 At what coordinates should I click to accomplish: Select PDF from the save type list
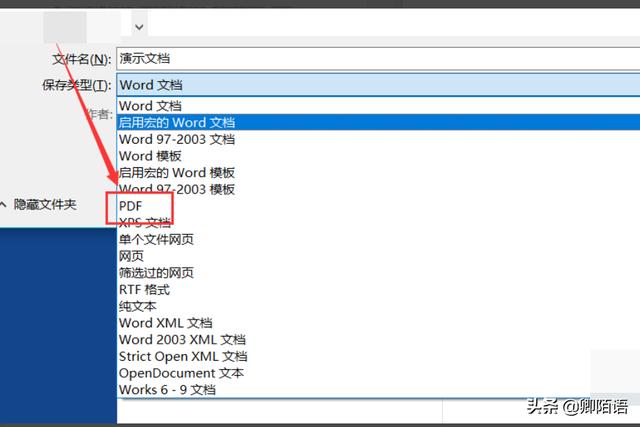(x=131, y=206)
